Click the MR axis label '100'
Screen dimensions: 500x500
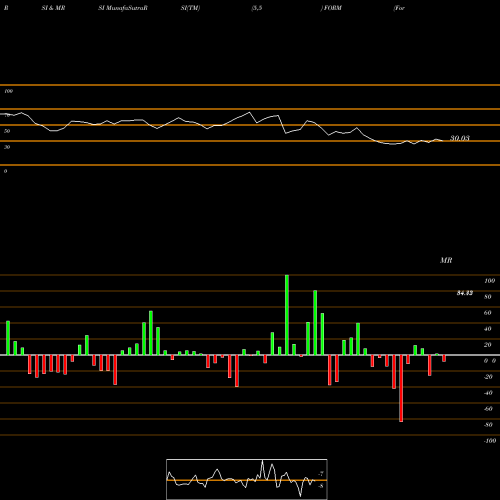tap(489, 281)
